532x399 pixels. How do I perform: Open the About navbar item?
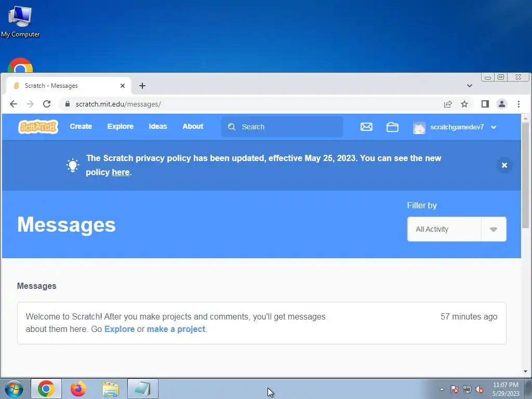pos(193,126)
